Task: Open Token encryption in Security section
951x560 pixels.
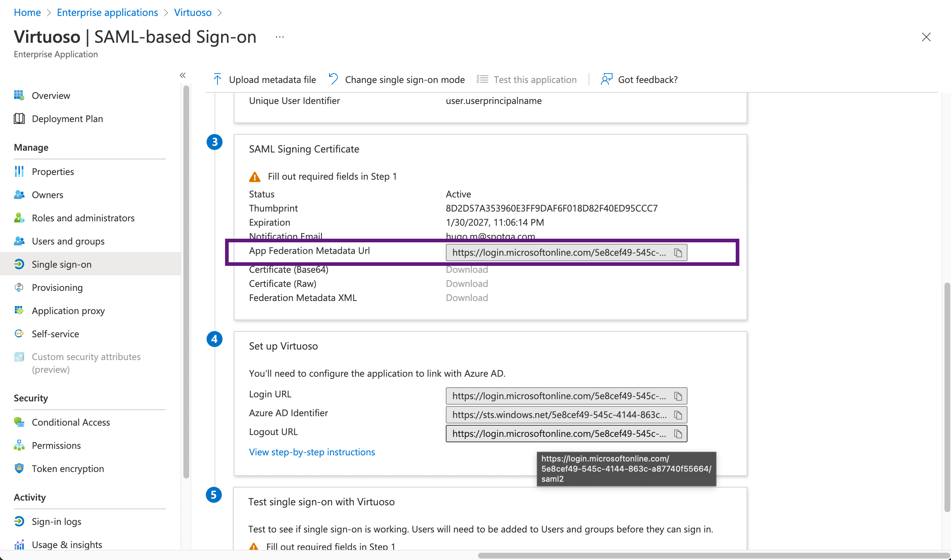Action: point(67,469)
